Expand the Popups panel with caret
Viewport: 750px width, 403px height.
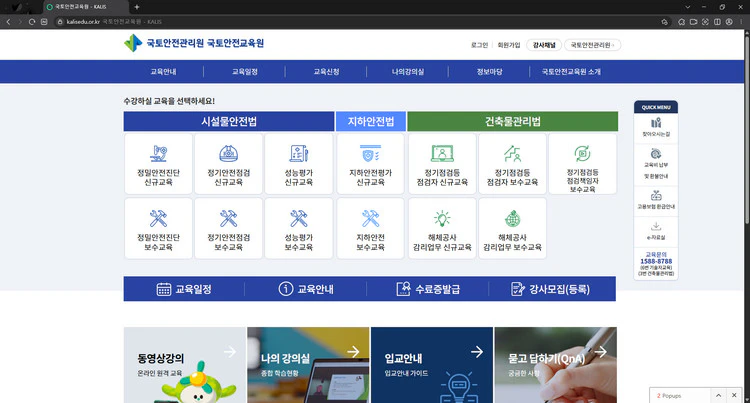[718, 395]
